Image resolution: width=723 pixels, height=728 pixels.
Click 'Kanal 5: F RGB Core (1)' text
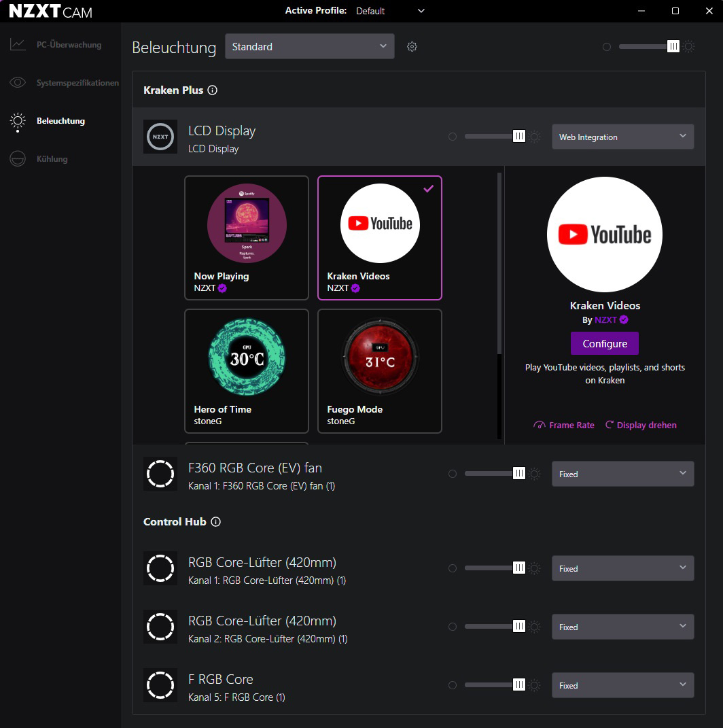(236, 697)
